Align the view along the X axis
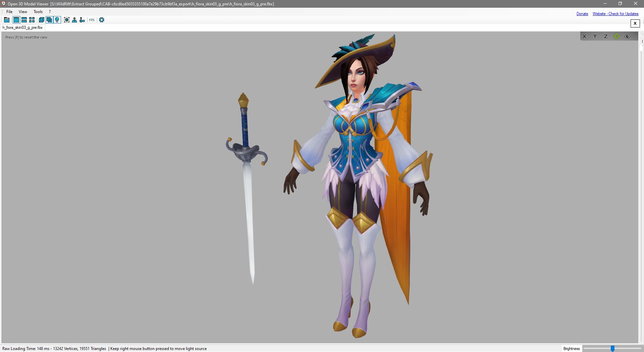Viewport: 644px width, 352px height. tap(584, 36)
